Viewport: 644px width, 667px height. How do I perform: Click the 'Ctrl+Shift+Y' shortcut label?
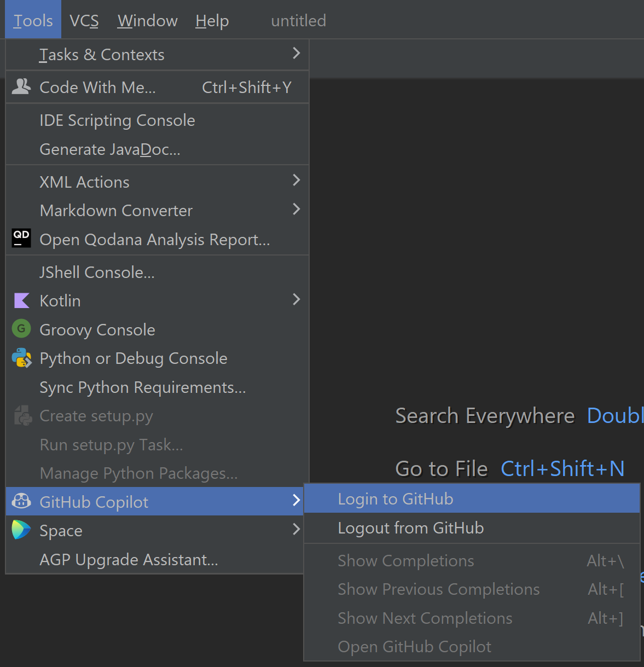coord(247,88)
